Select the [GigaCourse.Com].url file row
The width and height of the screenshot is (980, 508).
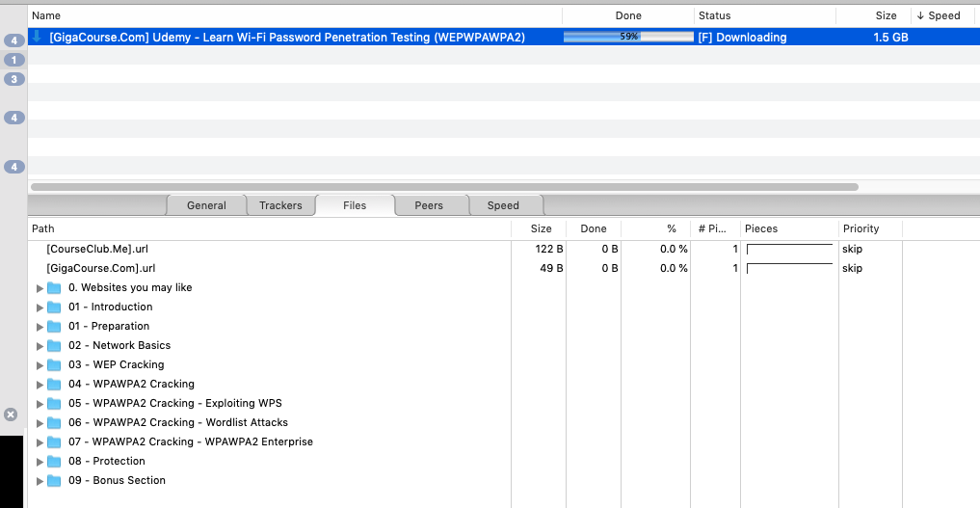click(504, 268)
